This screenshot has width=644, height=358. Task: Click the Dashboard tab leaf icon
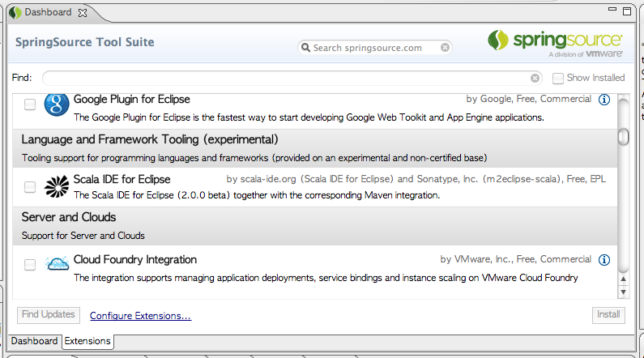pos(15,13)
